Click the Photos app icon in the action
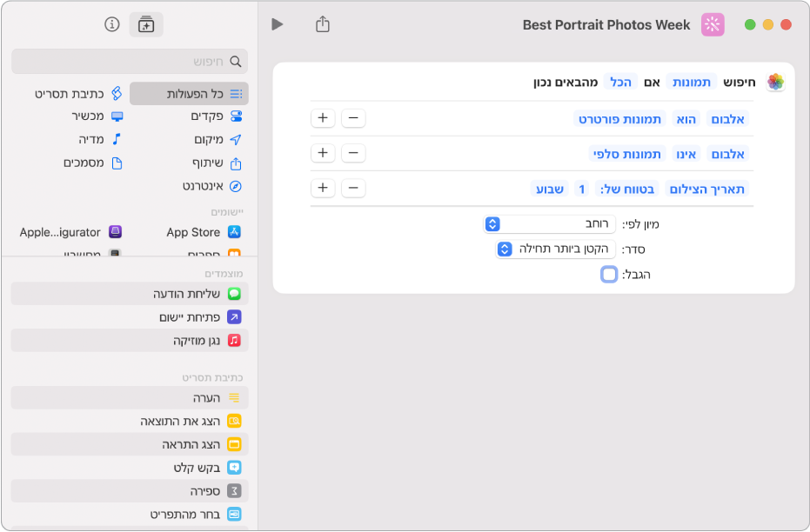 (775, 82)
